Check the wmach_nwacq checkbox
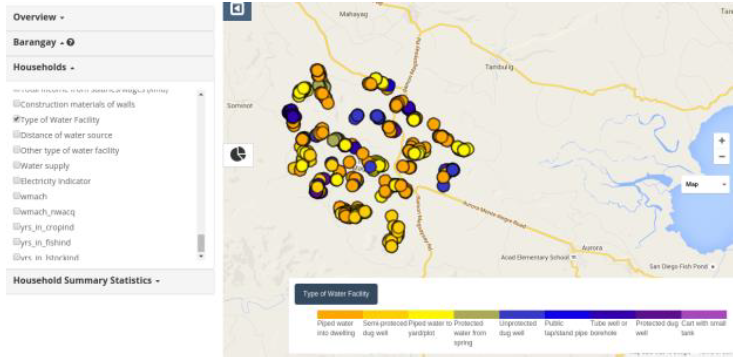Image resolution: width=742 pixels, height=362 pixels. [x=17, y=211]
